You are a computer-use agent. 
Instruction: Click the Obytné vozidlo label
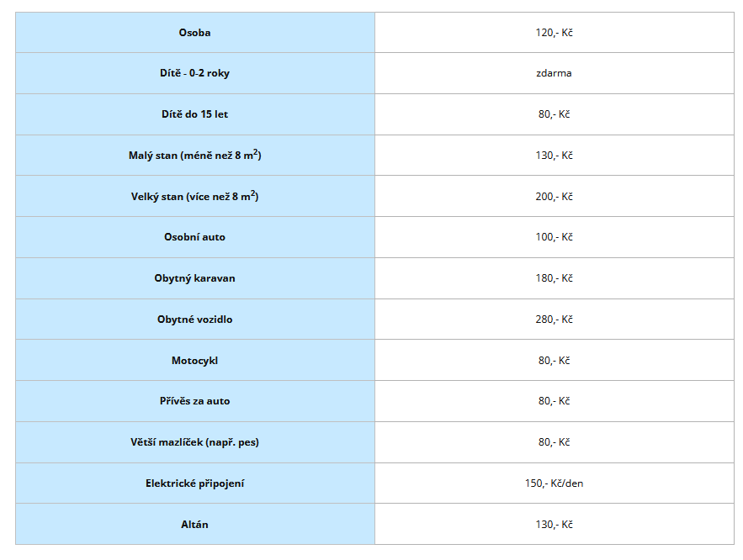coord(194,320)
